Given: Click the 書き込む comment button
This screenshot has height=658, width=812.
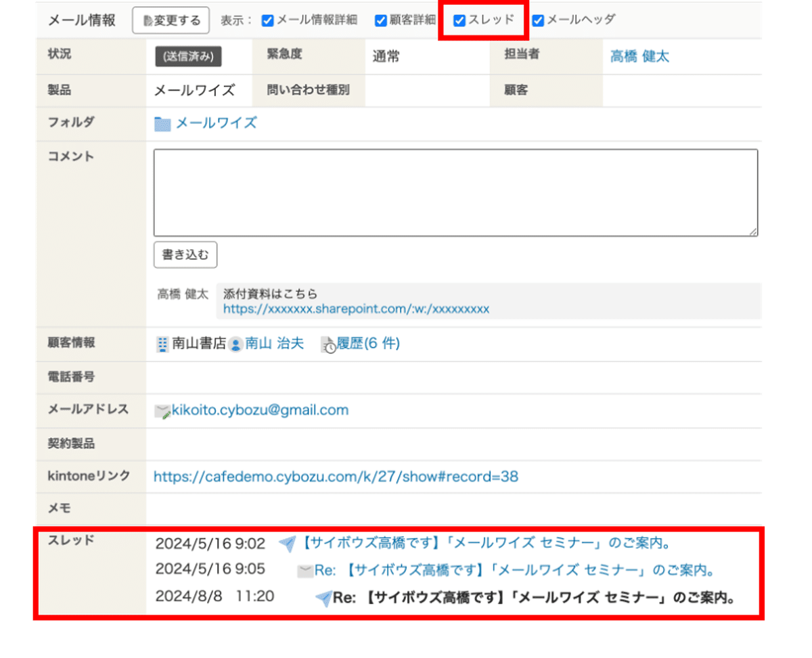Looking at the screenshot, I should [185, 255].
